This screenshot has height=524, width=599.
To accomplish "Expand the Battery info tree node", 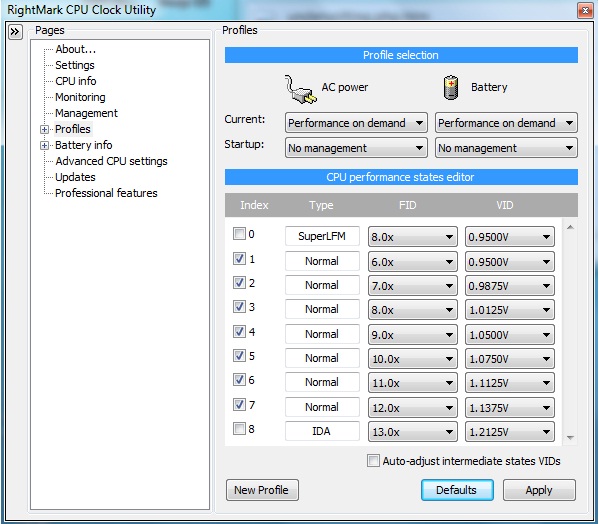I will click(x=44, y=146).
